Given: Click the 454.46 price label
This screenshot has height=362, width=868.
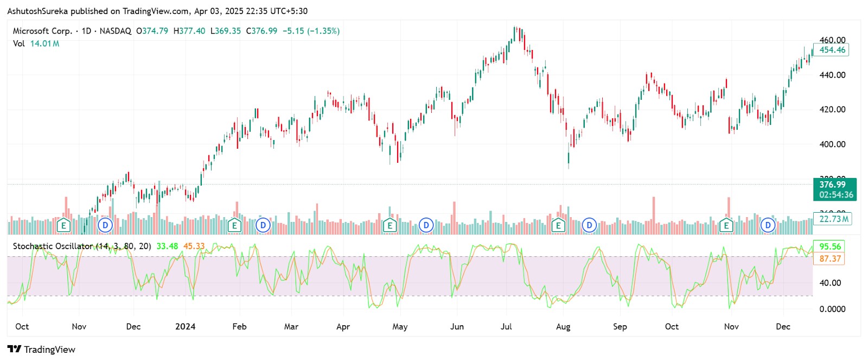Looking at the screenshot, I should [x=832, y=50].
